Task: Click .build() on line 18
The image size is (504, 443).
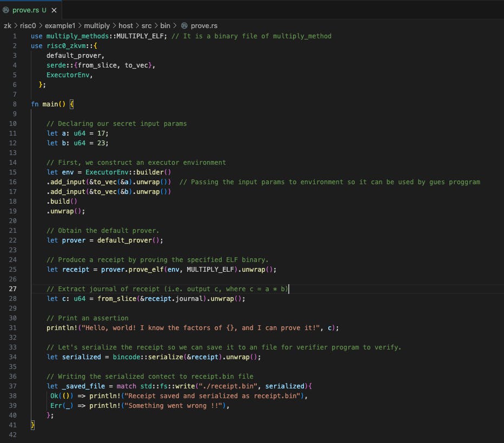Action: (62, 202)
